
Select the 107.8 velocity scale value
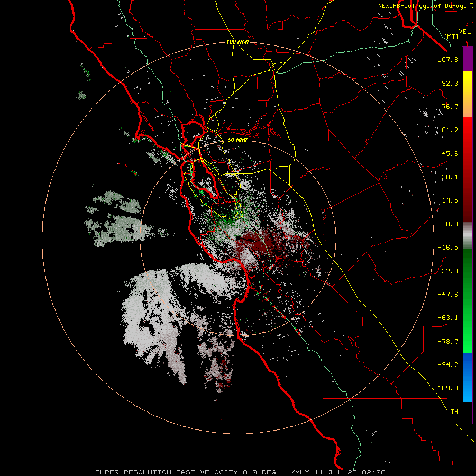point(448,59)
